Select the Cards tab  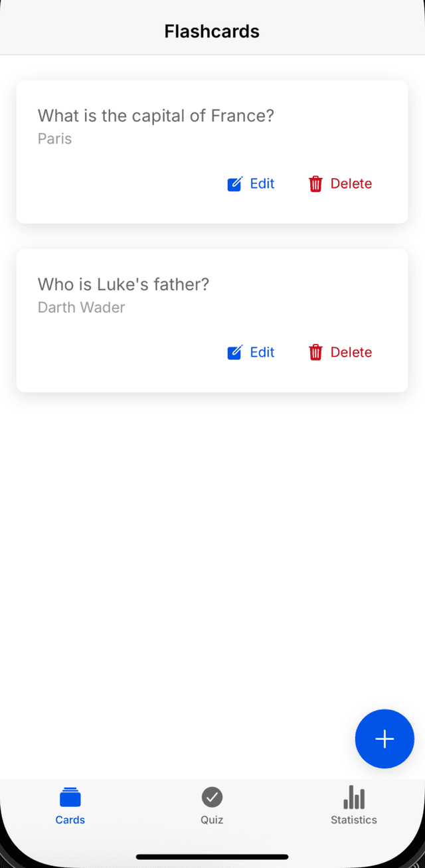pos(70,805)
